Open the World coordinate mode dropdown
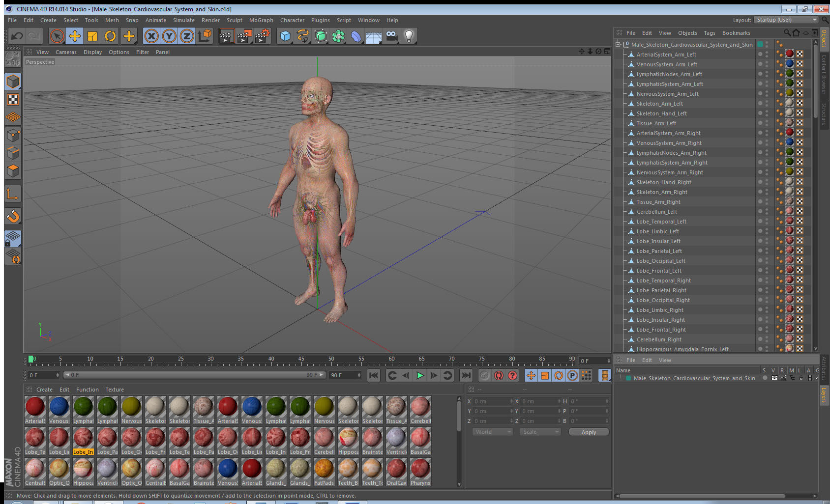Image resolution: width=830 pixels, height=504 pixels. coord(493,432)
